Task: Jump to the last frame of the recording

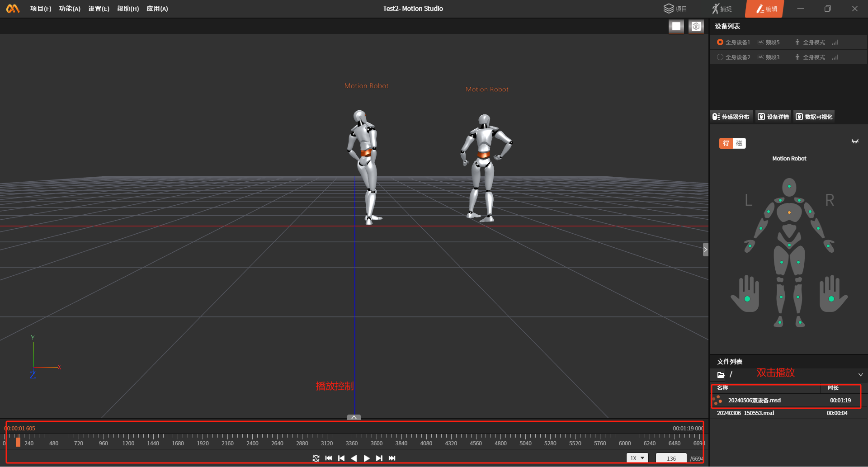Action: pos(392,458)
